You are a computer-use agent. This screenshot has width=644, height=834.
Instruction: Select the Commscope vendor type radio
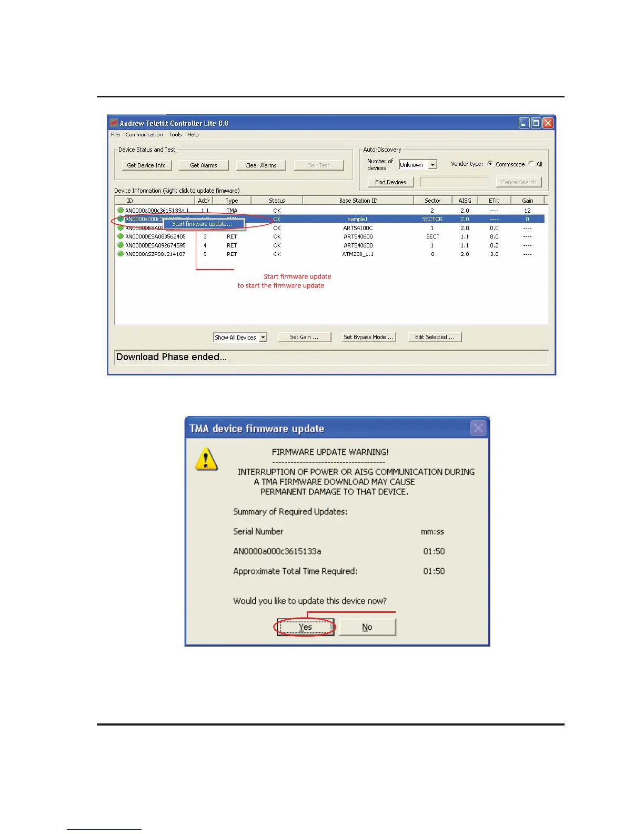(x=490, y=164)
